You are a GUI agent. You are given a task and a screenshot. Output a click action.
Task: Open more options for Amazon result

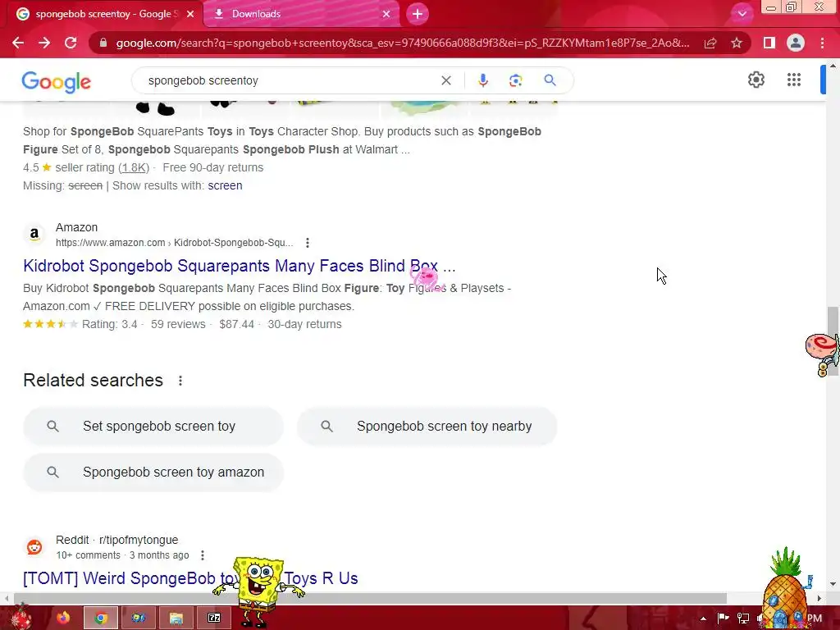tap(308, 243)
